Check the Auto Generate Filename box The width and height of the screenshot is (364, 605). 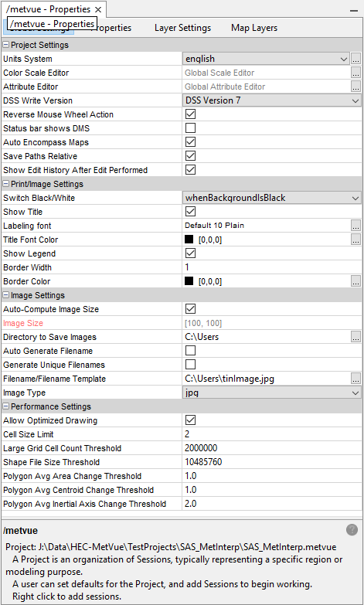point(190,351)
